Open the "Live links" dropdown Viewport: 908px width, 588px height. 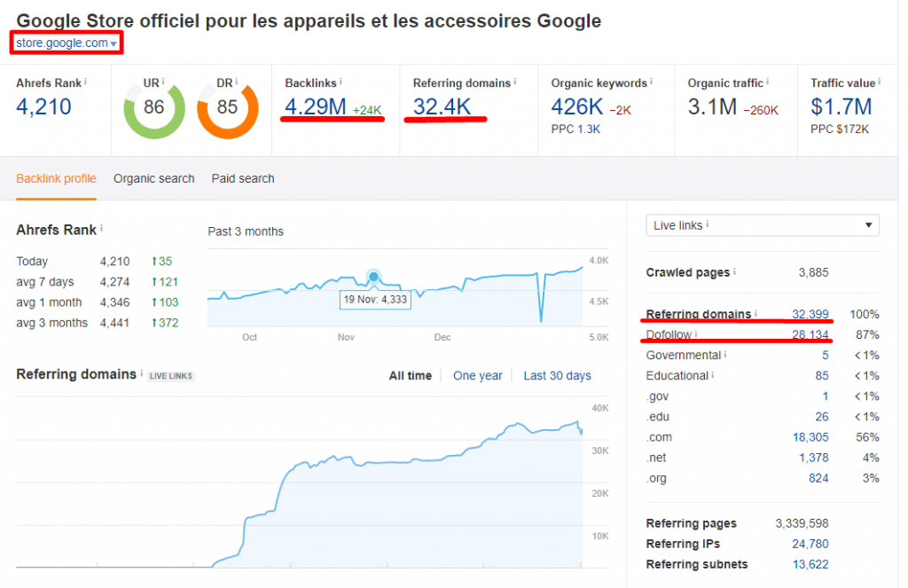coord(762,225)
